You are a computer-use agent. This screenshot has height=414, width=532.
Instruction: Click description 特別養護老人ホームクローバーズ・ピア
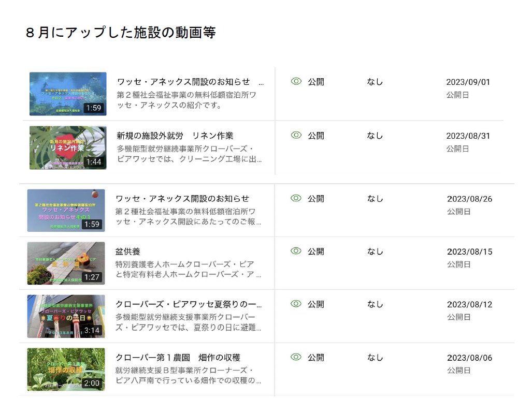pyautogui.click(x=185, y=264)
